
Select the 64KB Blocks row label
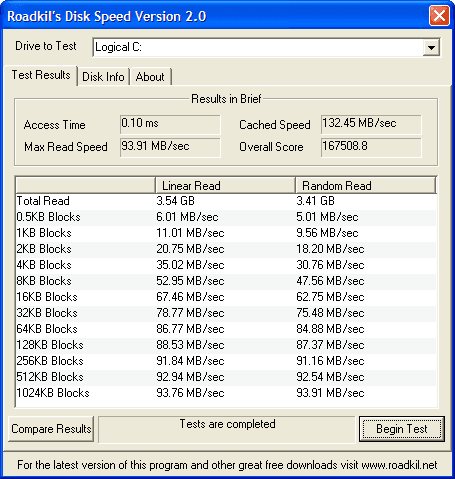[x=47, y=329]
